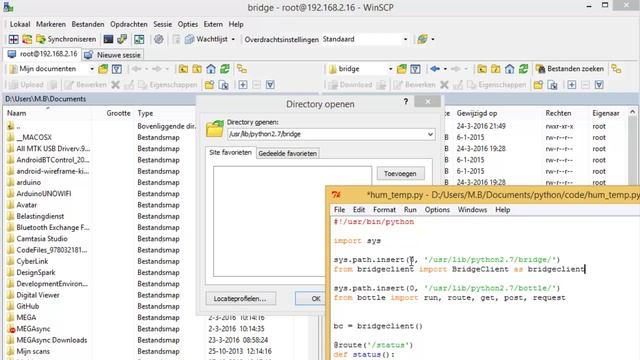Create new folder in local panel
640x360 pixels.
[x=209, y=85]
